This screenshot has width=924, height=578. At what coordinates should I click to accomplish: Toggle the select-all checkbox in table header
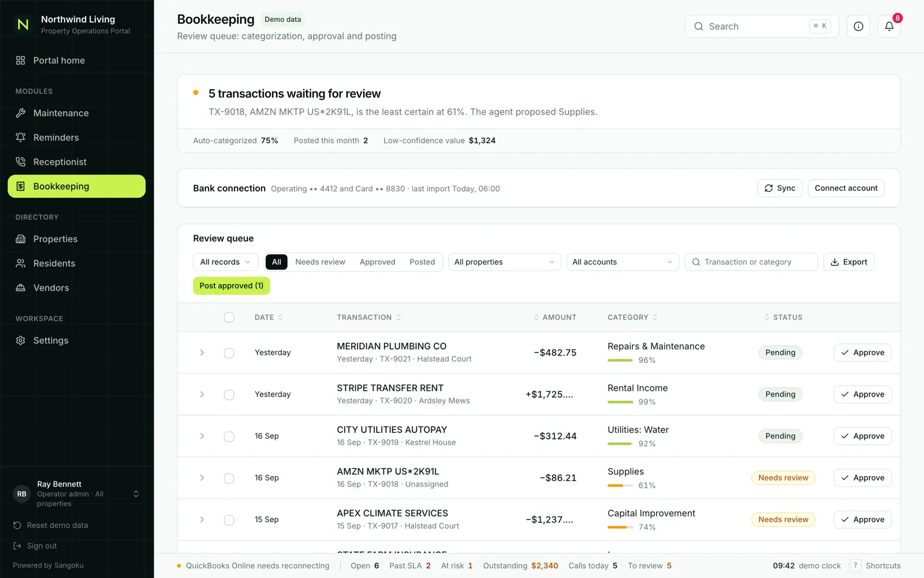pos(229,317)
